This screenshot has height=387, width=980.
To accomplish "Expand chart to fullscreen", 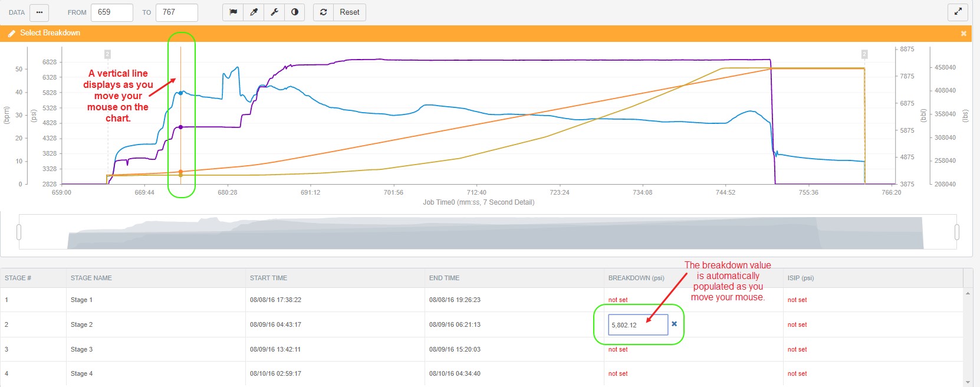I will point(958,12).
